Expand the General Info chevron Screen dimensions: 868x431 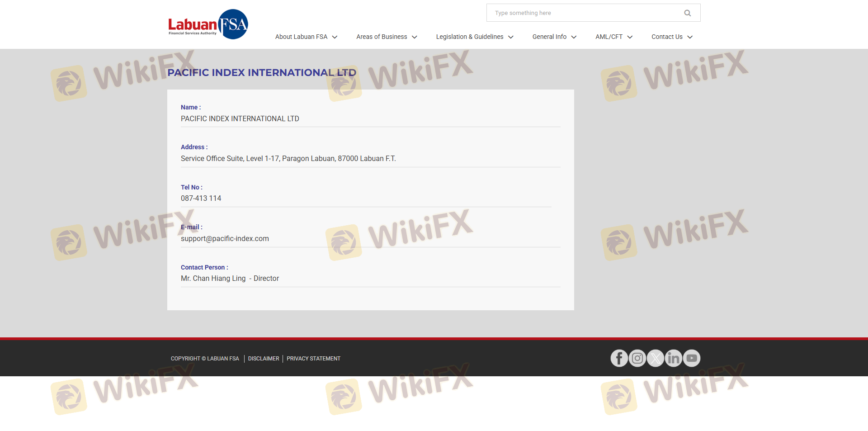[574, 37]
